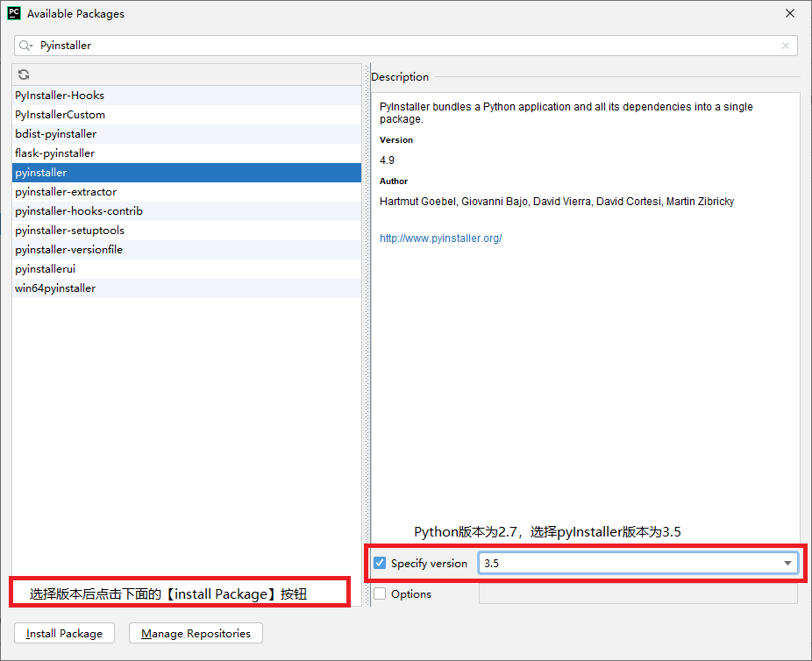This screenshot has height=661, width=812.
Task: Select PyInstaller-Hooks in the package list
Action: tap(187, 96)
